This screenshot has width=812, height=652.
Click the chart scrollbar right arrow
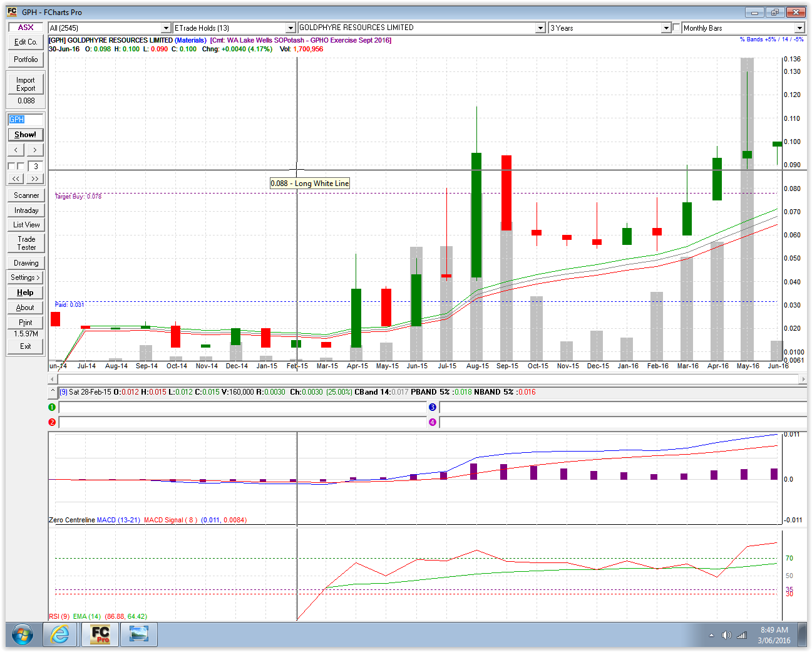(803, 379)
